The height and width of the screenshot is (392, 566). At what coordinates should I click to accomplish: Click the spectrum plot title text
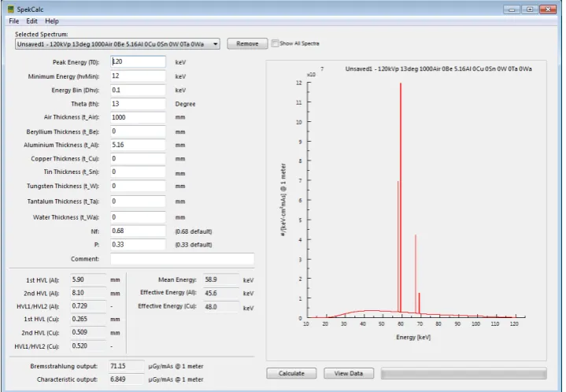[x=438, y=69]
